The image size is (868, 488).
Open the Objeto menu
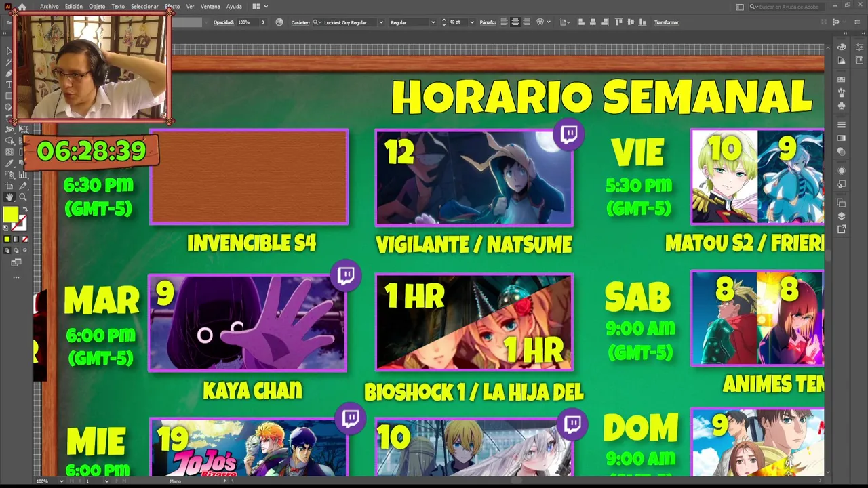[97, 6]
